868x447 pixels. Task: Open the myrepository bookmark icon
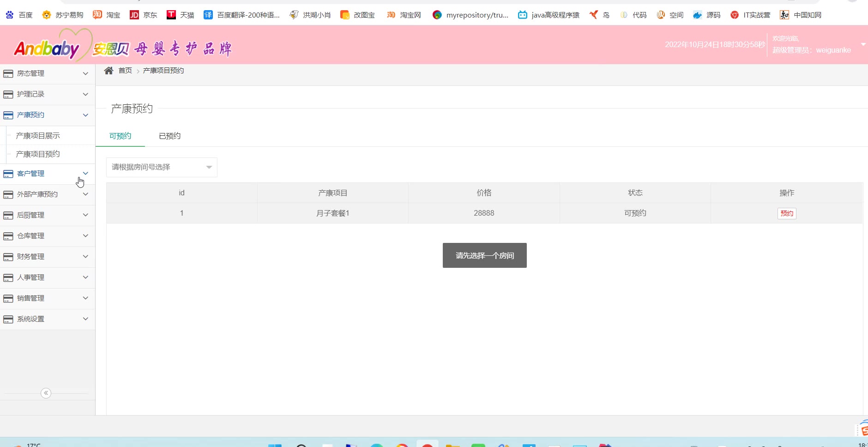(437, 15)
